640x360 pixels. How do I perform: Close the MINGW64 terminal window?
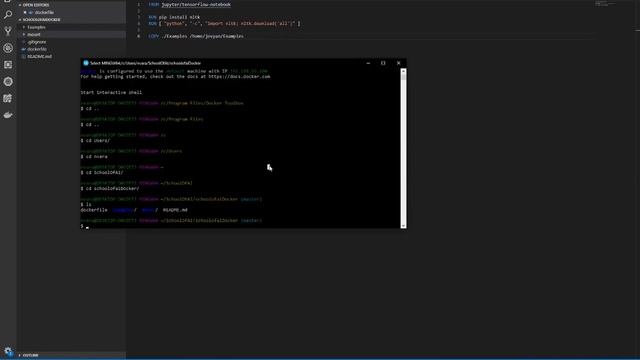click(x=398, y=63)
